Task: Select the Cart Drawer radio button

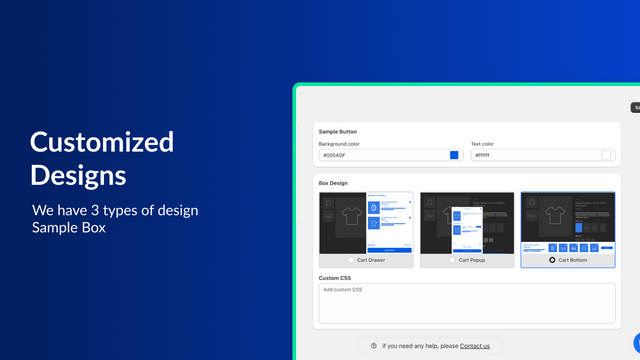Action: [x=351, y=260]
